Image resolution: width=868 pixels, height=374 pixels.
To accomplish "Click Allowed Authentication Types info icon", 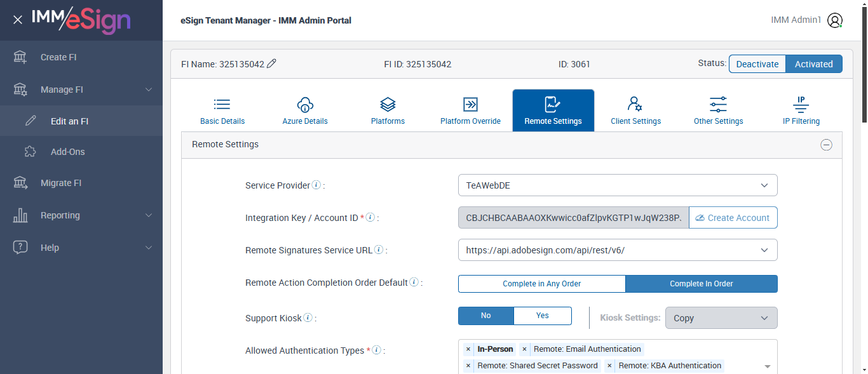I will [376, 350].
